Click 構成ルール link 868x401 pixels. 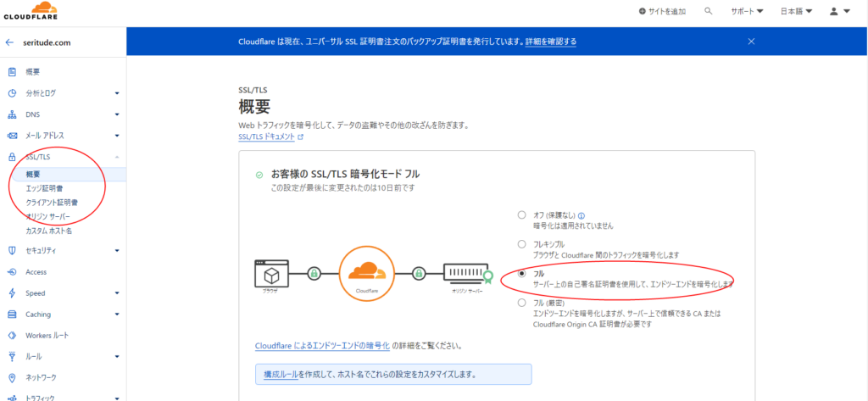click(x=281, y=374)
